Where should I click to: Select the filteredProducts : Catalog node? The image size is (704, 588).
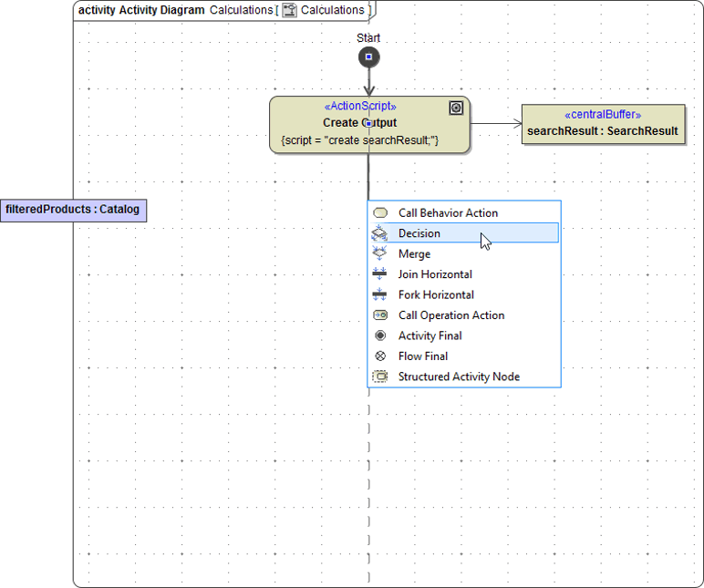point(72,210)
